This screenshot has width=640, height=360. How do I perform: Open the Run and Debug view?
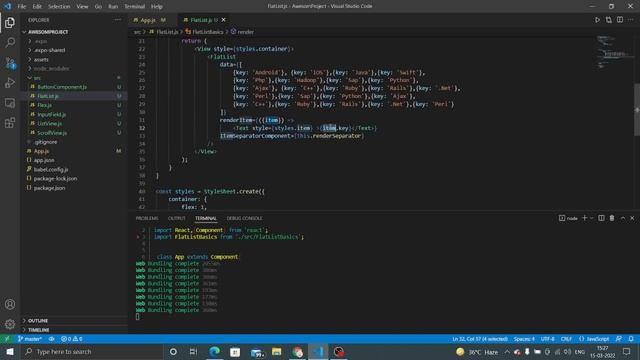10,82
